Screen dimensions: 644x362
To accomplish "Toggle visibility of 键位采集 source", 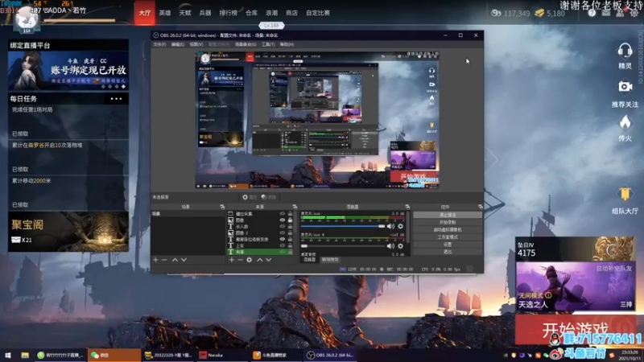I will click(283, 214).
